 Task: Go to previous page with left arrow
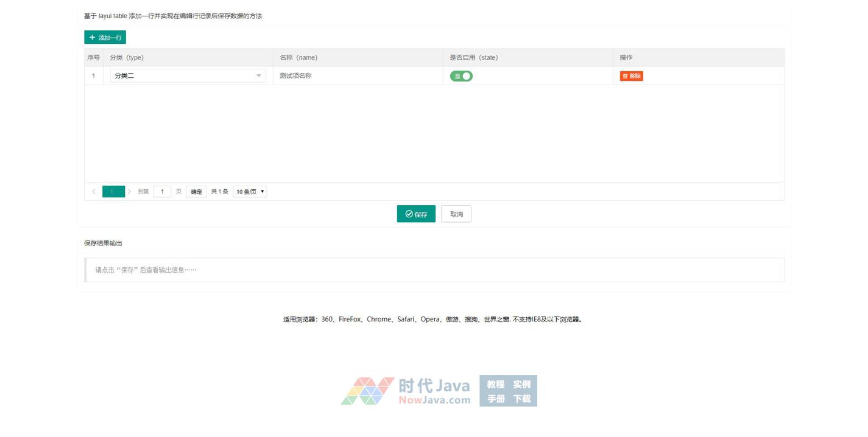pos(94,192)
